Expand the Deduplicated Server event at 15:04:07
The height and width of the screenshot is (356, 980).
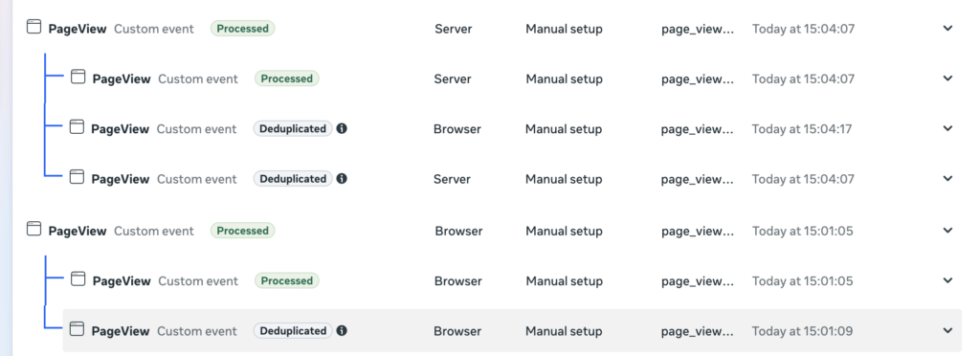pyautogui.click(x=948, y=179)
